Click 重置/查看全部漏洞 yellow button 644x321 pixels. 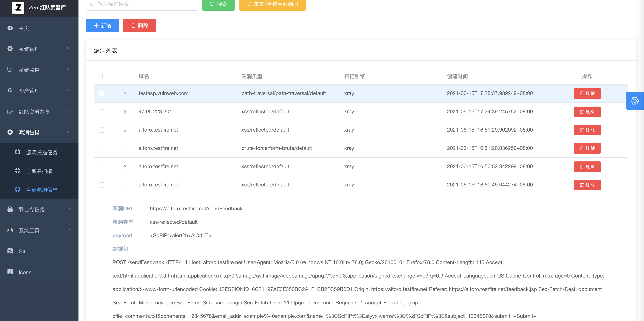pyautogui.click(x=272, y=4)
